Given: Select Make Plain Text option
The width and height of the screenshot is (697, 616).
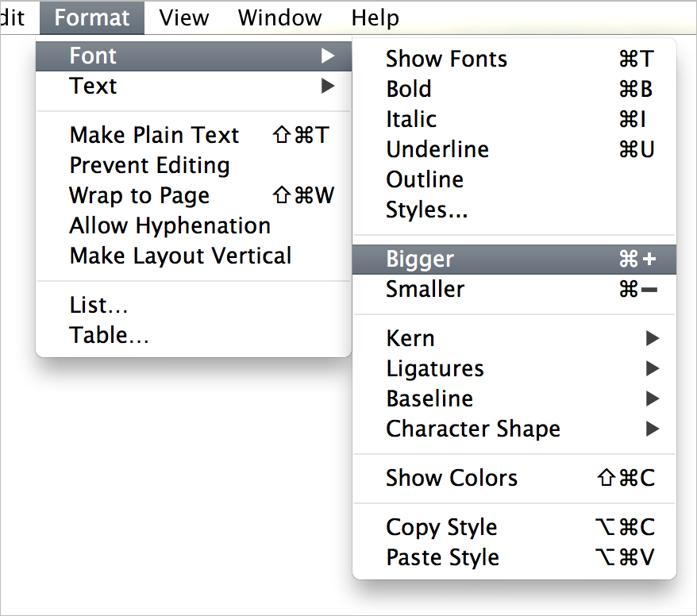Looking at the screenshot, I should click(194, 135).
